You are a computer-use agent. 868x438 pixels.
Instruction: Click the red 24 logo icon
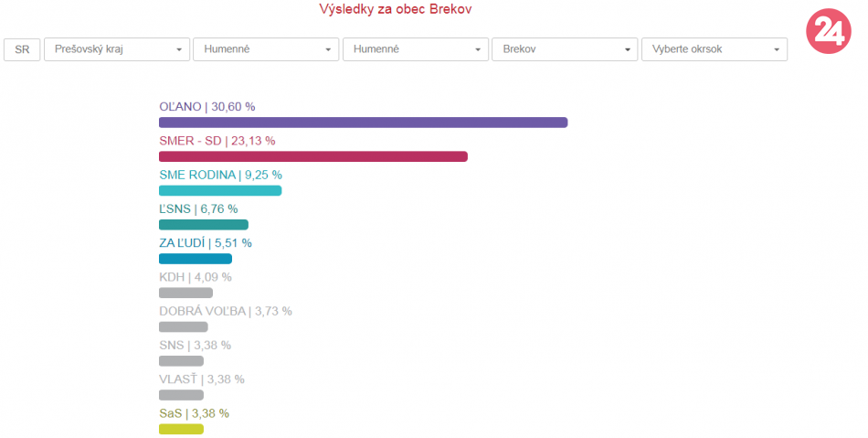(x=829, y=32)
